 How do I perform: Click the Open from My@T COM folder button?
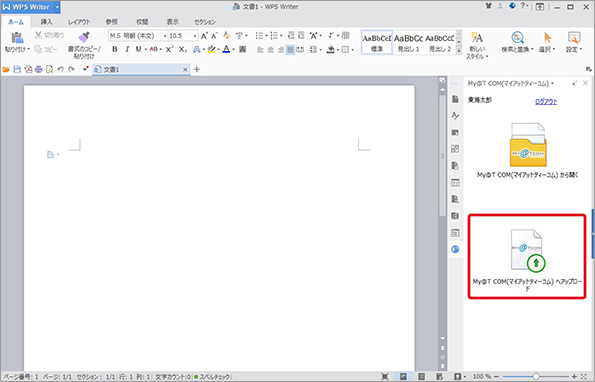pos(527,151)
